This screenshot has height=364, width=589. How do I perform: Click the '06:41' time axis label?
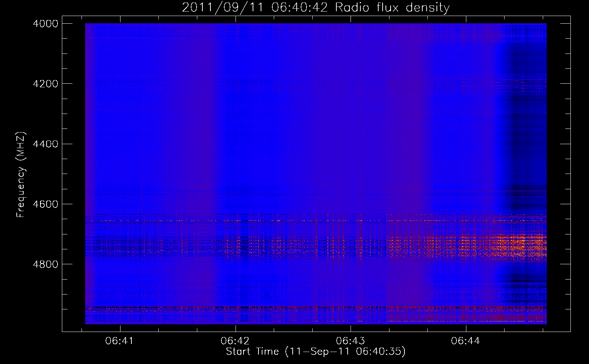pos(120,341)
